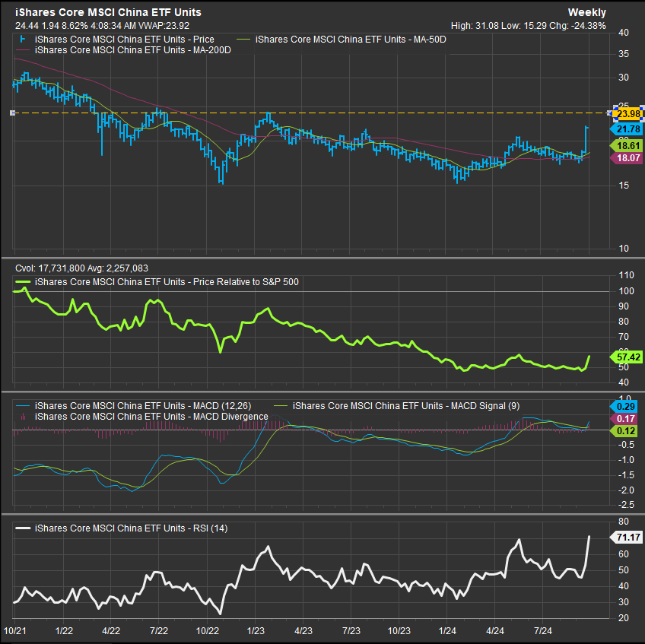
Task: Click the RSI (14) legend label text
Action: click(x=132, y=528)
